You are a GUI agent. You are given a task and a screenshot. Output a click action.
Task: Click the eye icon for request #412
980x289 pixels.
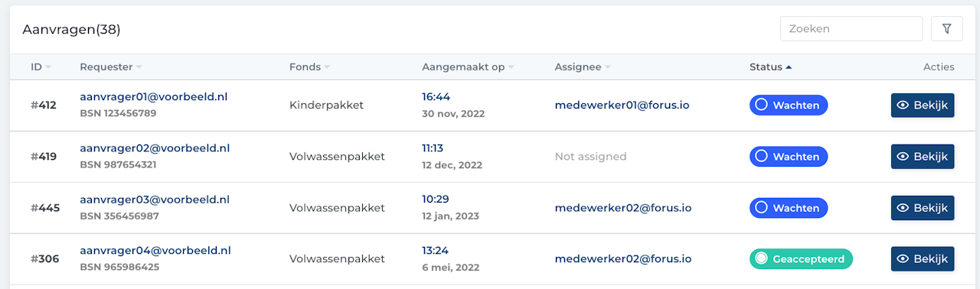pos(903,106)
